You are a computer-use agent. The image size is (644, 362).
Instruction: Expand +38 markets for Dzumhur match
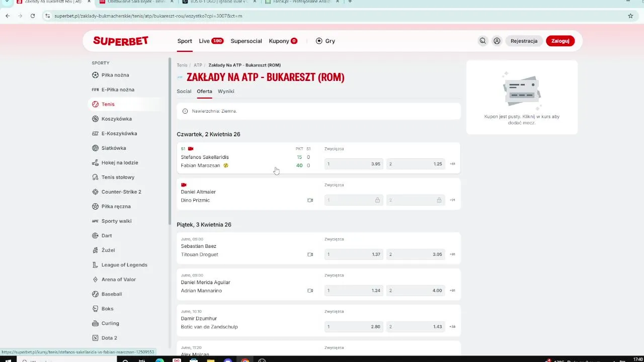(x=452, y=327)
